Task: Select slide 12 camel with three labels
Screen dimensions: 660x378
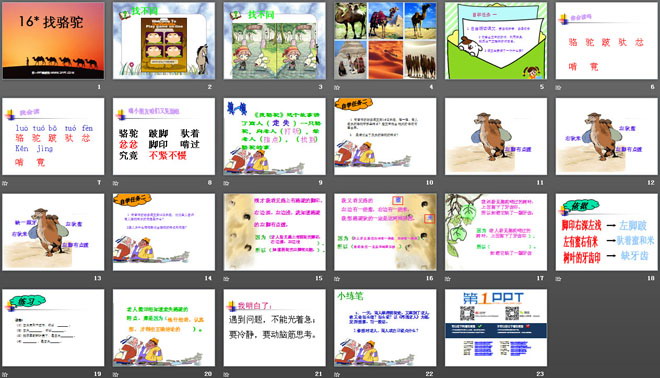Action: 607,136
